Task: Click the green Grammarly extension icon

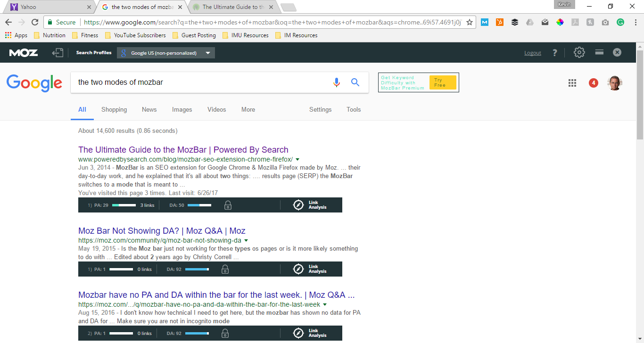Action: click(x=620, y=22)
